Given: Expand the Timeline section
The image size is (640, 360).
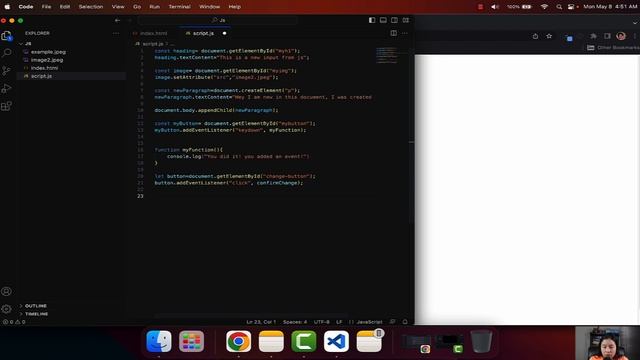Looking at the screenshot, I should click(36, 314).
